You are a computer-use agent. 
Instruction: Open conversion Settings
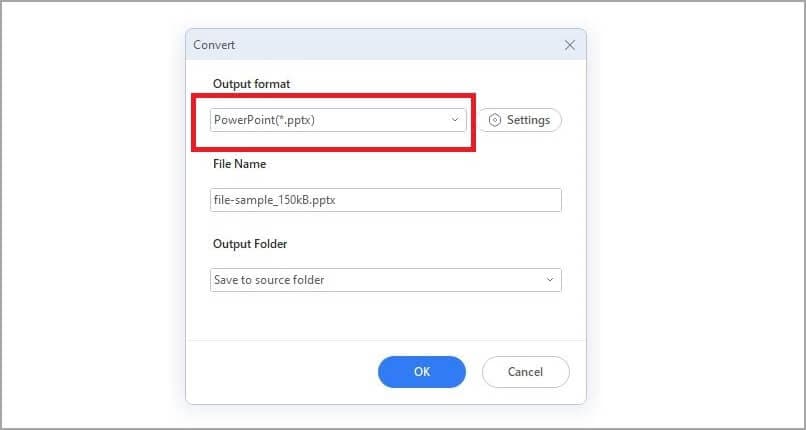click(520, 120)
